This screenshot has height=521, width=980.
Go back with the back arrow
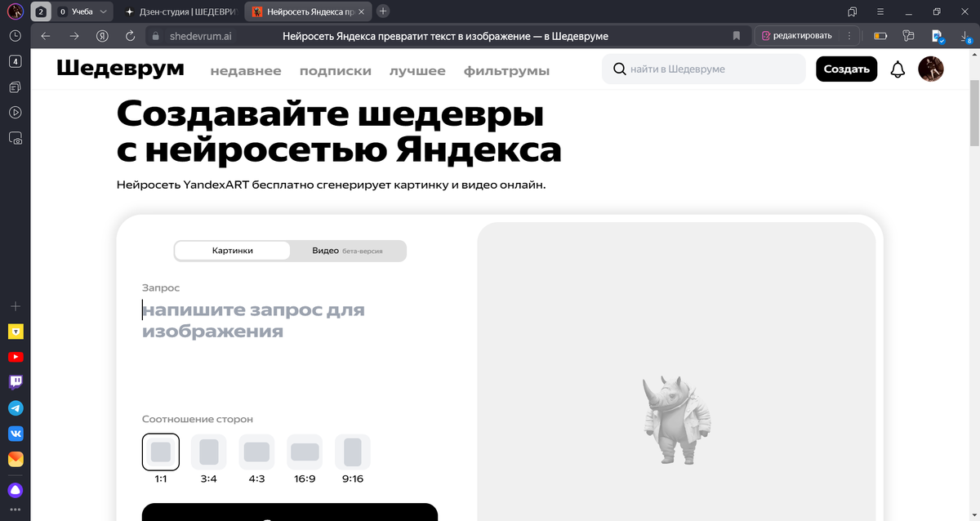45,36
